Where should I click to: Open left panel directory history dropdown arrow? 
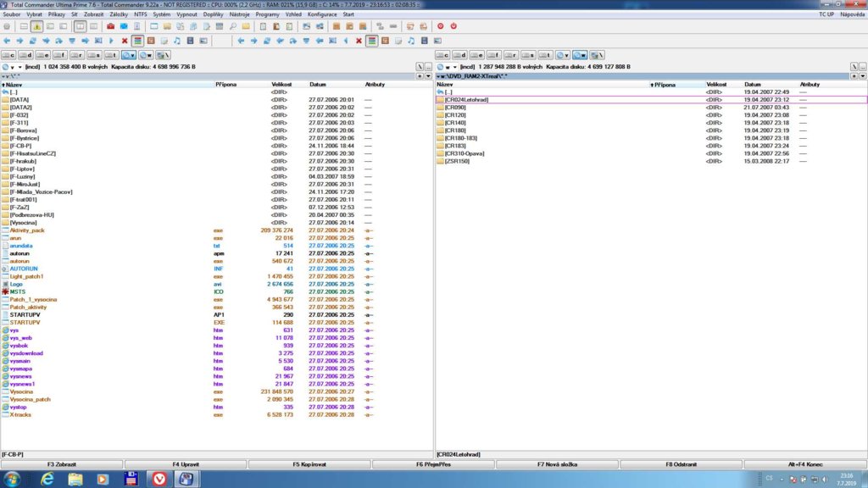427,75
